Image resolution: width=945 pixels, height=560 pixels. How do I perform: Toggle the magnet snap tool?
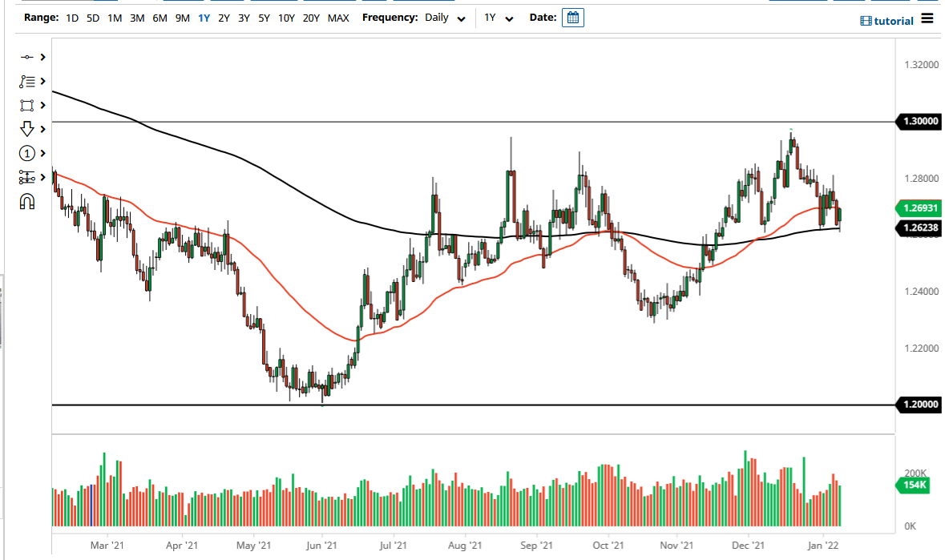click(x=26, y=201)
